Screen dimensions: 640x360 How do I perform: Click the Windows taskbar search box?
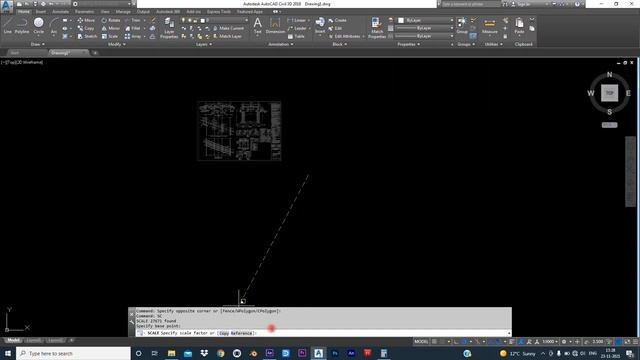click(73, 353)
